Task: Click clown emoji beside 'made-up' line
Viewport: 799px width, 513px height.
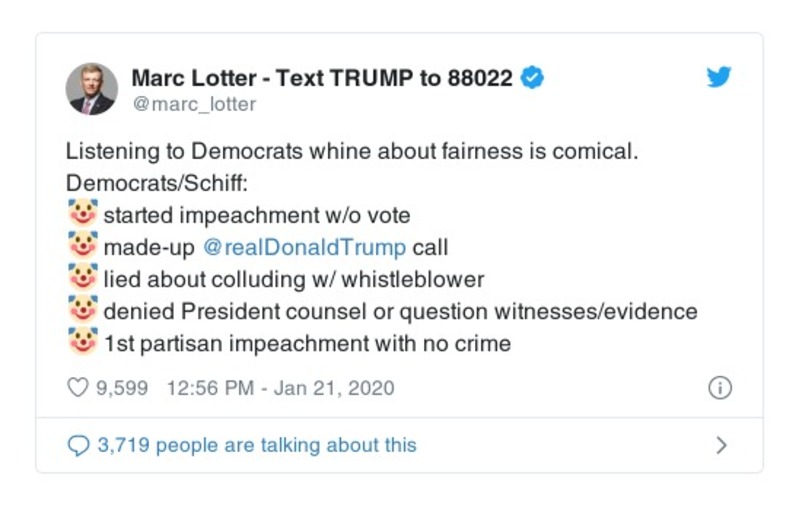Action: tap(82, 246)
